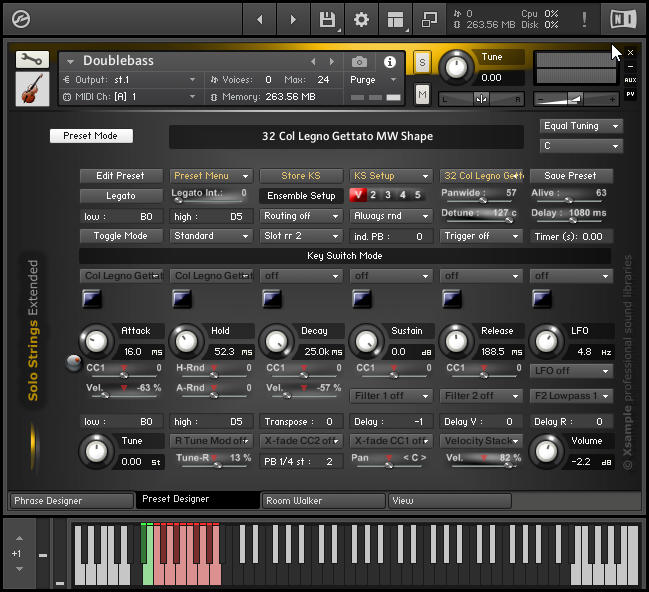
Task: Open Purge dropdown menu
Action: coord(373,79)
